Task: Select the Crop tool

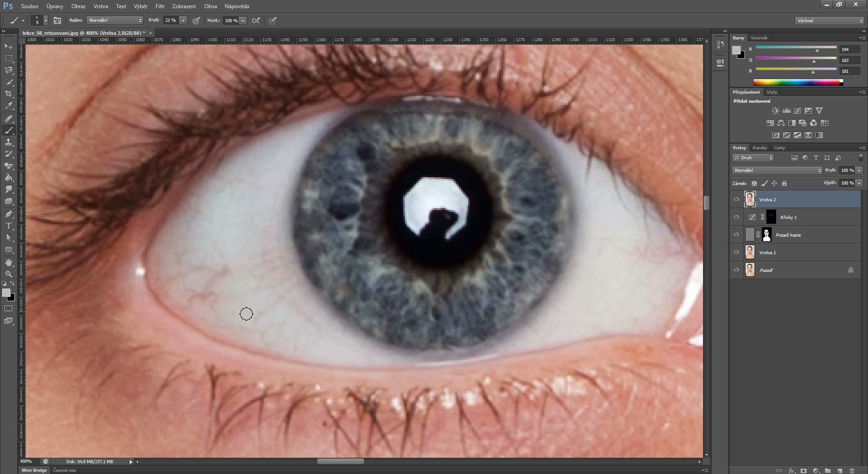Action: (9, 94)
